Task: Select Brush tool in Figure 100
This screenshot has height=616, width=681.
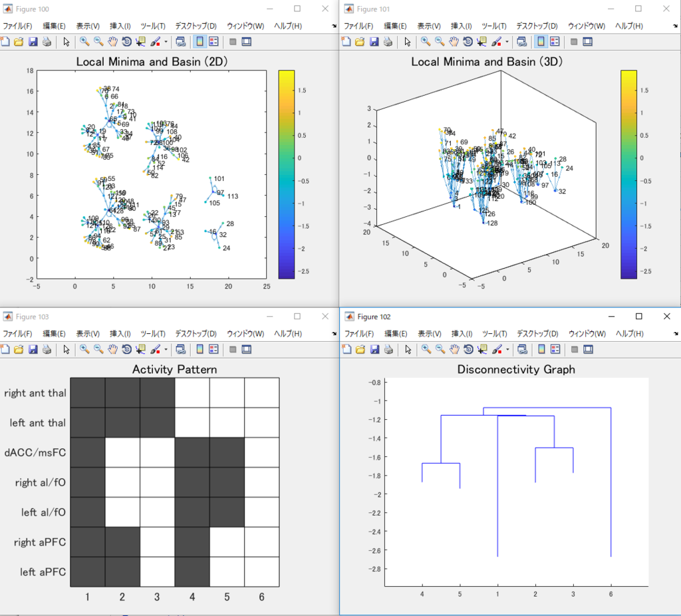Action: tap(155, 42)
